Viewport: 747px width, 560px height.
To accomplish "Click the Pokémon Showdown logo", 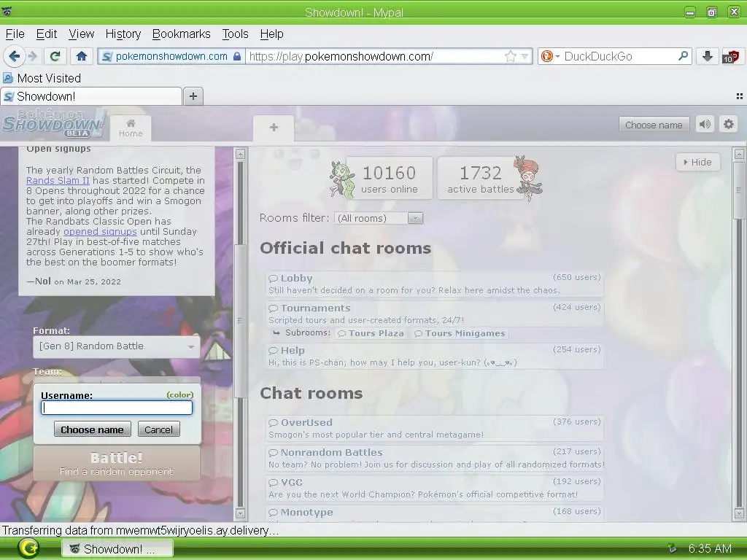I will click(x=53, y=123).
